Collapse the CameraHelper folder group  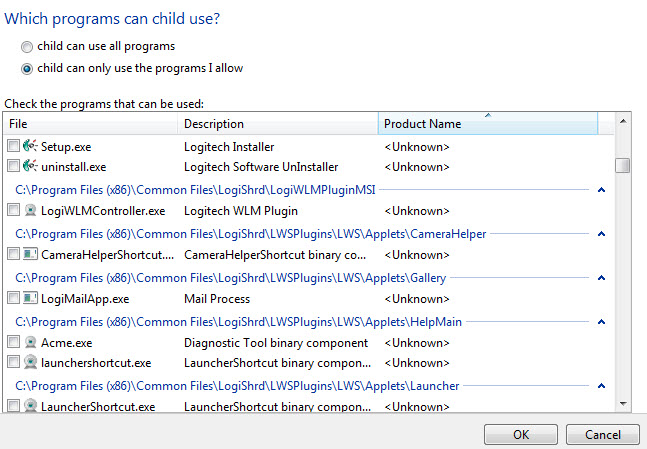[x=601, y=234]
